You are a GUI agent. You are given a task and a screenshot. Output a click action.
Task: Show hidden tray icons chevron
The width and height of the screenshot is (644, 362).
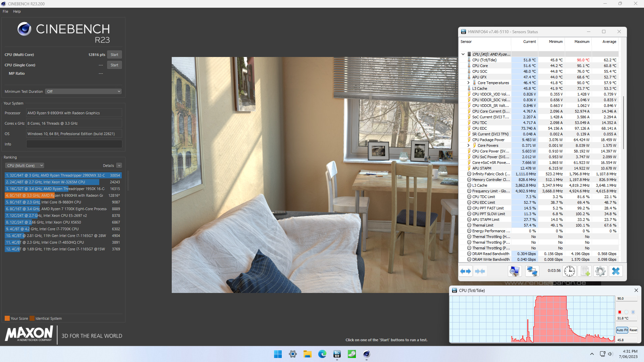click(592, 354)
